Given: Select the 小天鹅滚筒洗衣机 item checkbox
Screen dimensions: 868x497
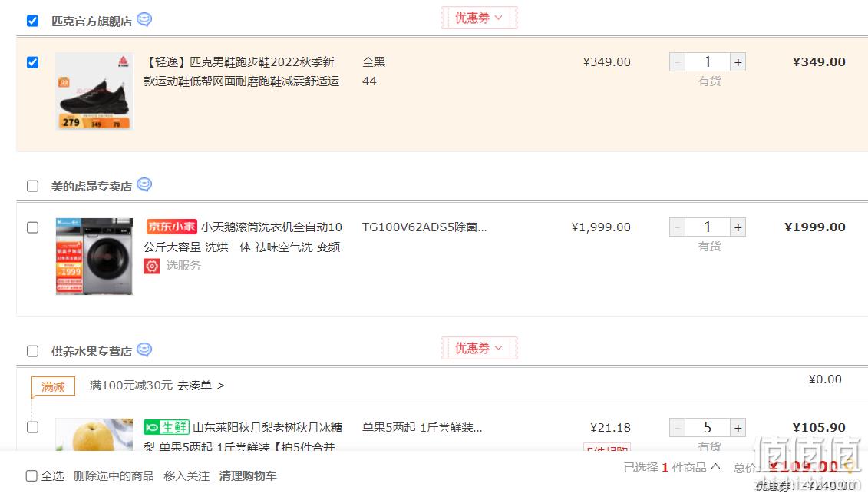Looking at the screenshot, I should tap(33, 227).
